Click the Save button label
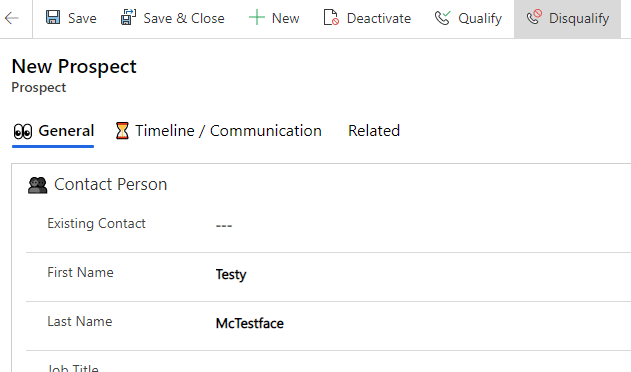Image resolution: width=631 pixels, height=372 pixels. [x=82, y=18]
